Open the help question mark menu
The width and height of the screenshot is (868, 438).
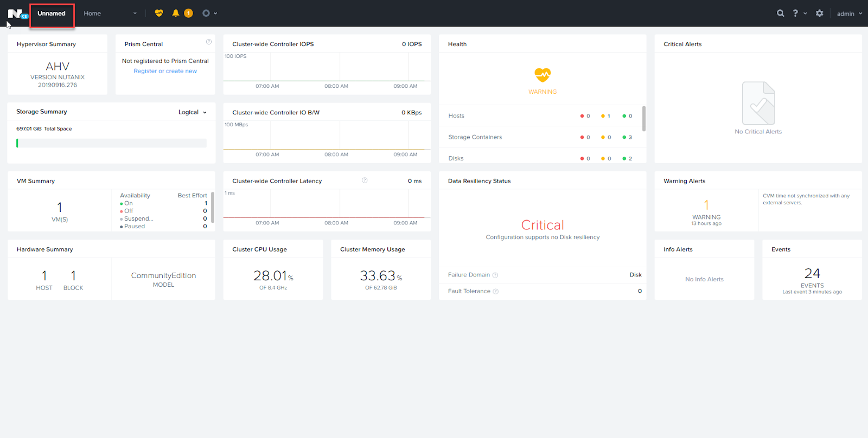[x=795, y=13]
